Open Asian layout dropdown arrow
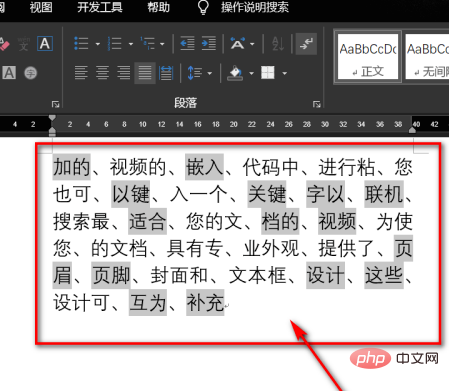Screen dimensions: 449x391 [252, 44]
